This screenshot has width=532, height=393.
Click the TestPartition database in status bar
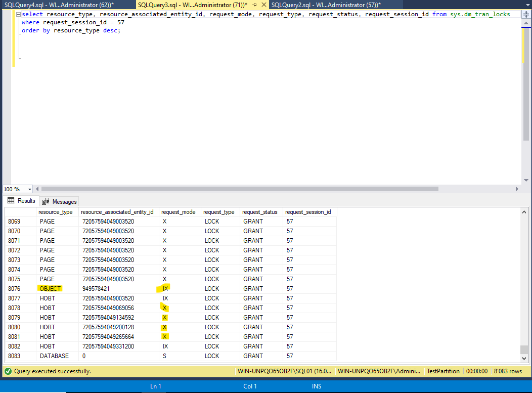443,371
